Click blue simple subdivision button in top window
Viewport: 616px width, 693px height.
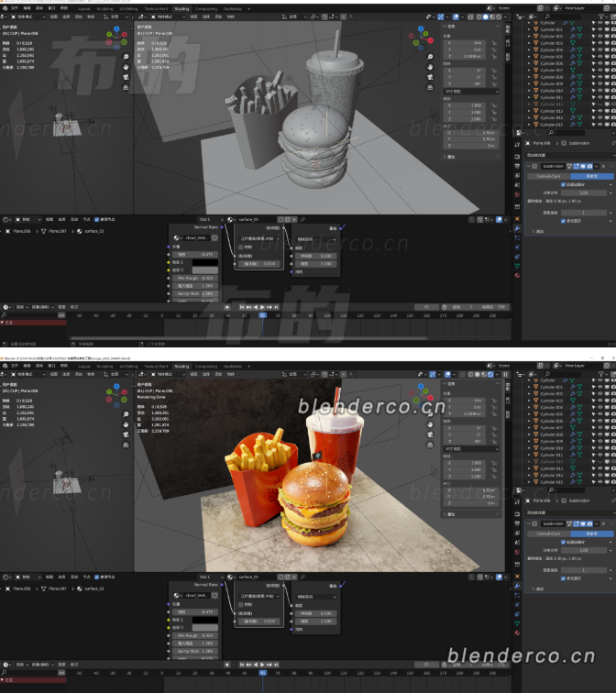point(591,176)
